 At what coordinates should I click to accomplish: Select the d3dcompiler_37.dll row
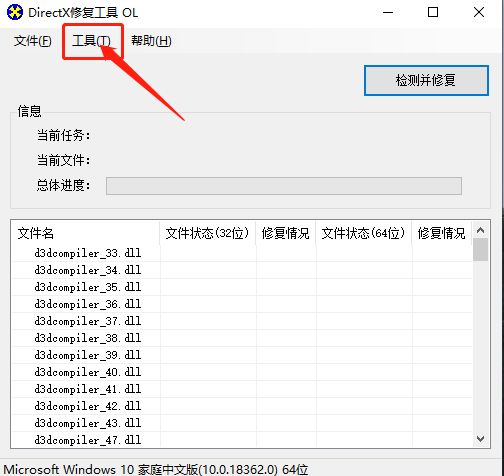[242, 321]
